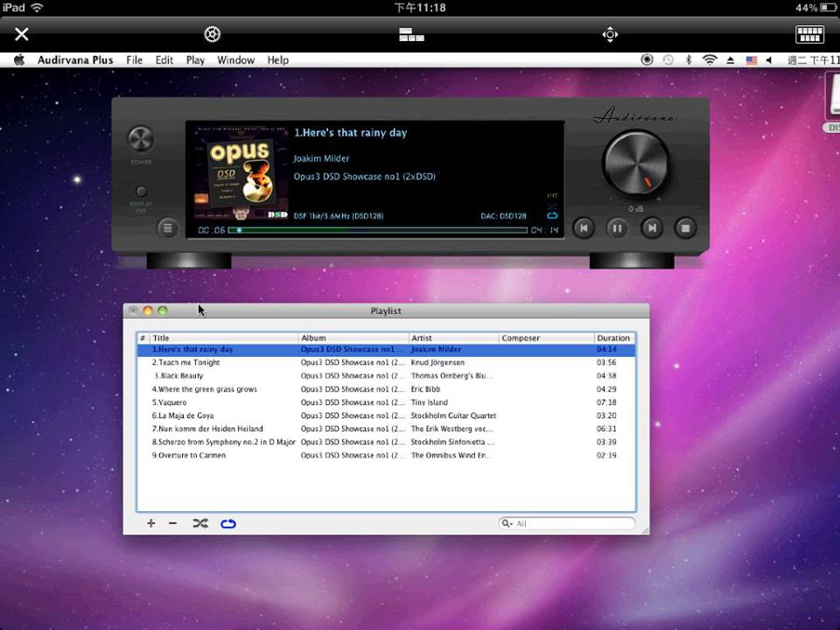
Task: Select track 6.La Maja de Goya
Action: click(386, 416)
